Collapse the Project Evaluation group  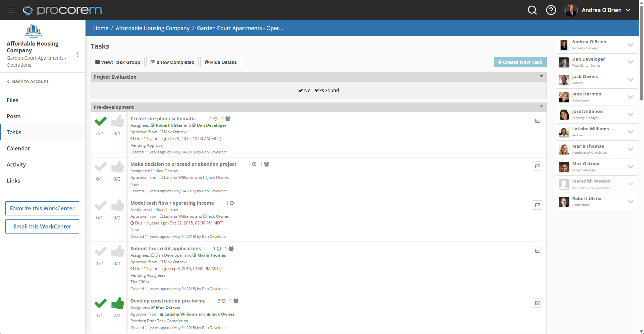click(x=541, y=77)
